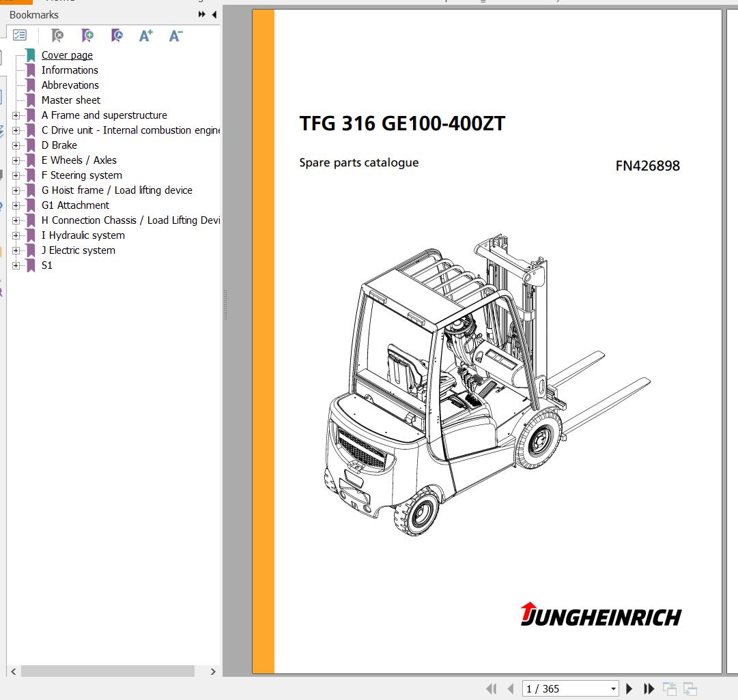The image size is (738, 700).
Task: Collapse the Bookmarks panel with the left arrow
Action: [x=214, y=14]
